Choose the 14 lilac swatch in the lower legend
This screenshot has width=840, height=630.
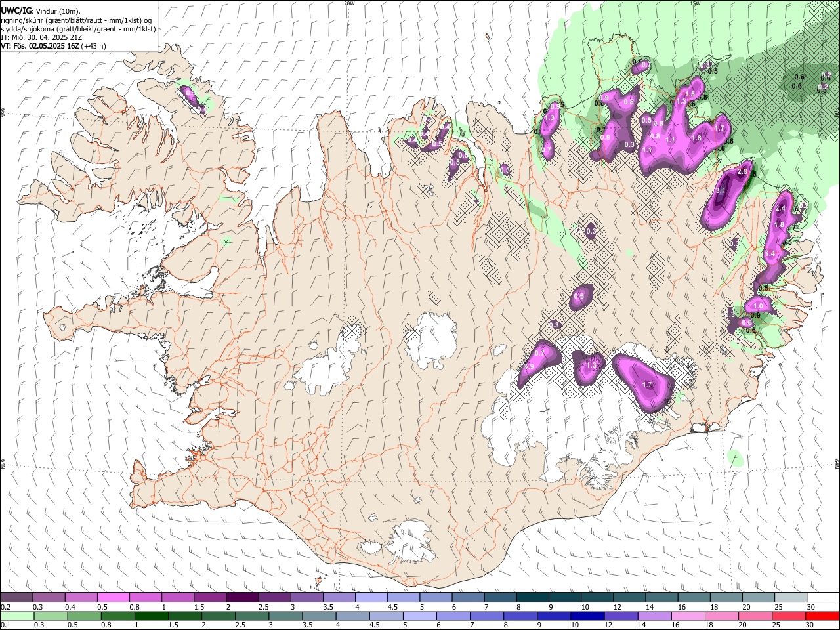click(x=654, y=616)
